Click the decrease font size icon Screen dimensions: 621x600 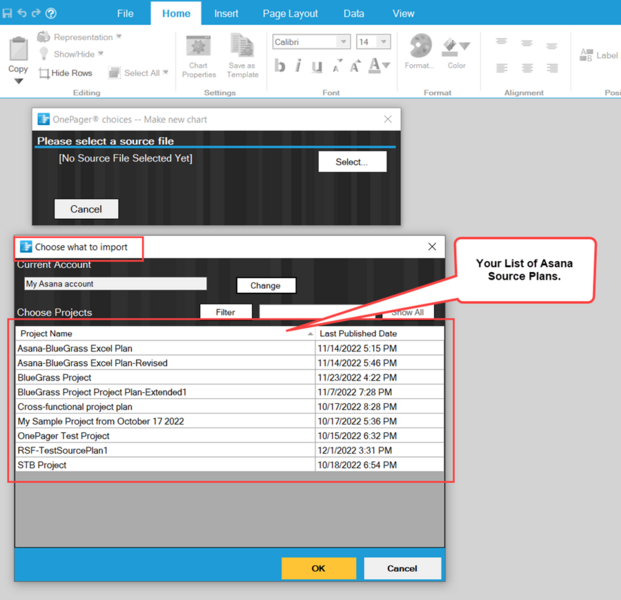click(x=337, y=66)
